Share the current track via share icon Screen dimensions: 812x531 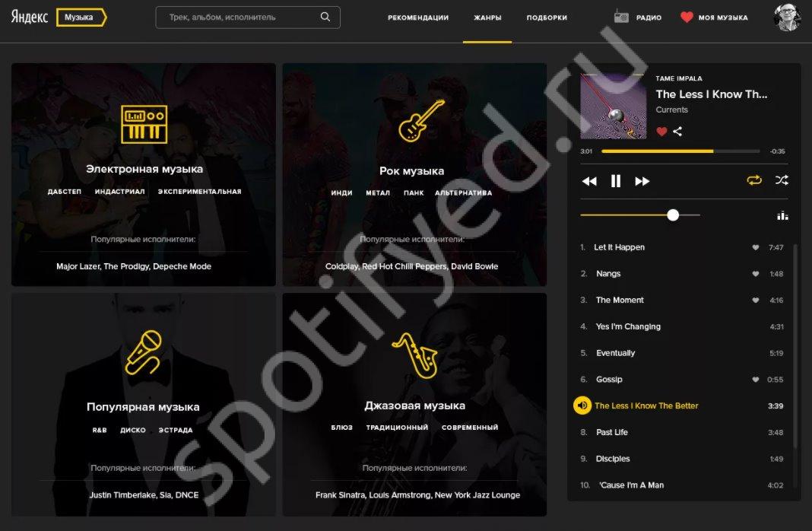(677, 132)
